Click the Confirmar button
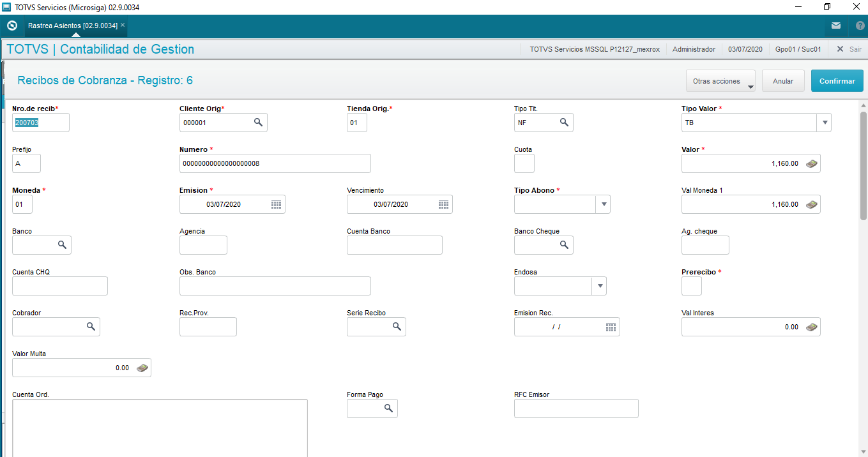The height and width of the screenshot is (457, 868). point(837,81)
